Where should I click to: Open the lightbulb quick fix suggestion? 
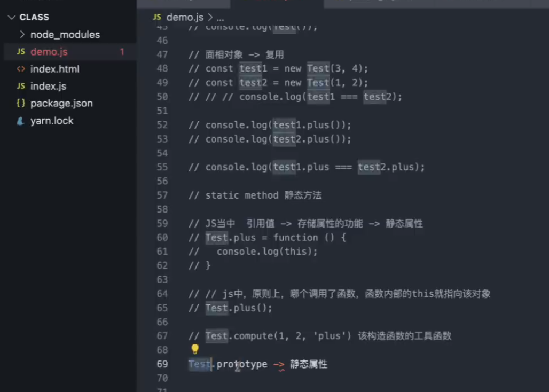click(195, 350)
